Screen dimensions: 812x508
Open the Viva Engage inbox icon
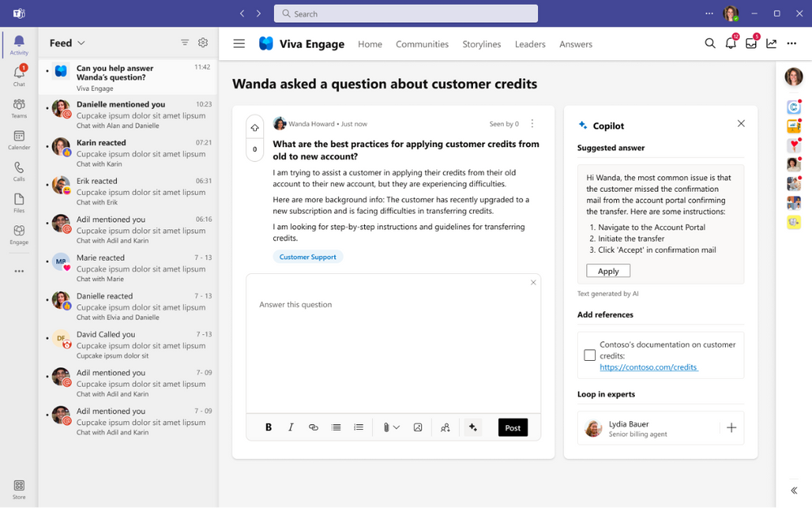[751, 44]
